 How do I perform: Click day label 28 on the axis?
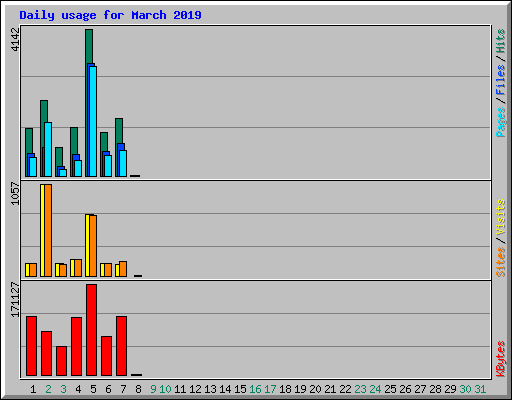[x=435, y=389]
